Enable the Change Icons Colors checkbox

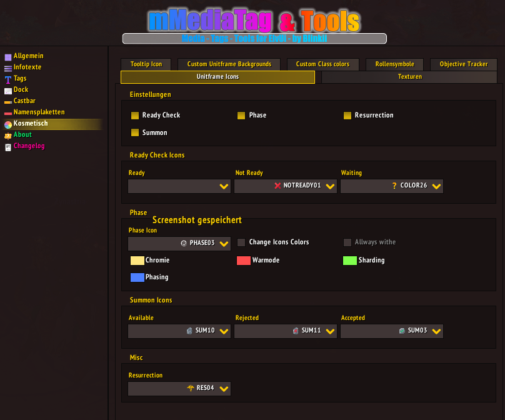pyautogui.click(x=241, y=242)
